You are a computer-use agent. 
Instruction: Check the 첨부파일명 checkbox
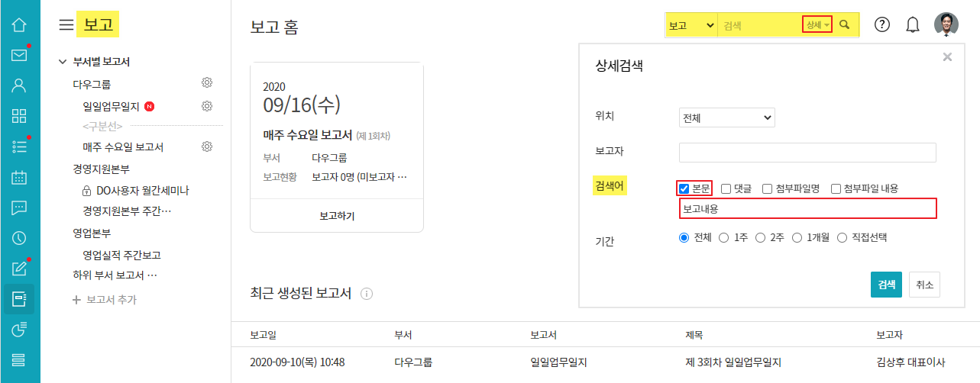coord(768,188)
